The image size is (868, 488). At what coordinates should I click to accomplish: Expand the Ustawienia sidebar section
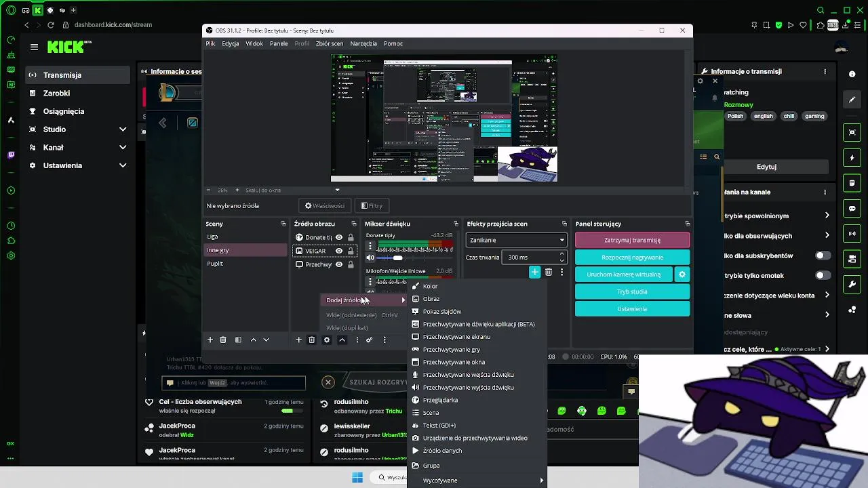click(x=123, y=165)
